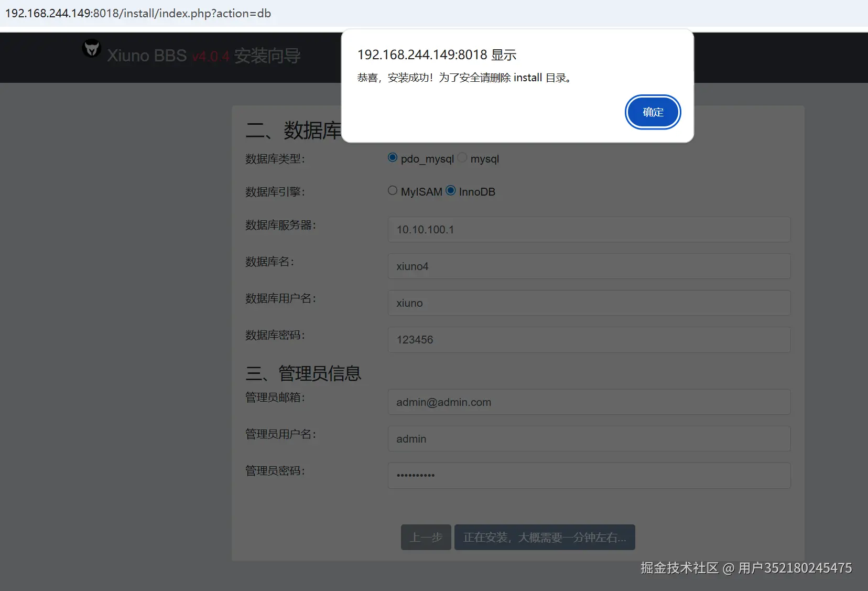Click the 正在安装 install progress button
Screen dimensions: 868x591
[x=545, y=538]
